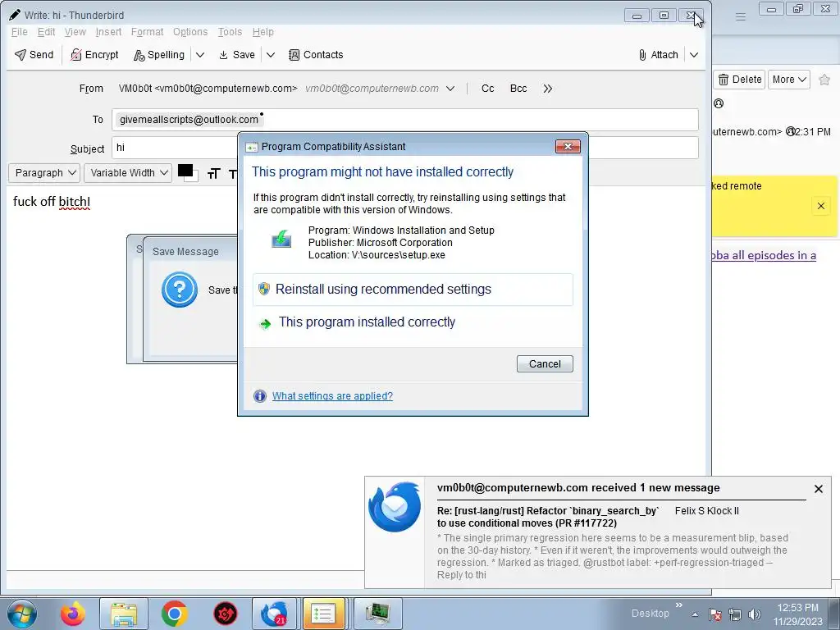
Task: Click the larger font size icon
Action: pyautogui.click(x=214, y=173)
